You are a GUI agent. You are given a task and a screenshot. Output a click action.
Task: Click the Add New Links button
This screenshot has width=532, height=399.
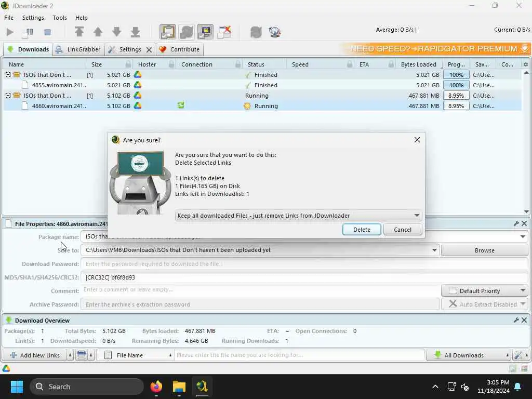(x=34, y=355)
